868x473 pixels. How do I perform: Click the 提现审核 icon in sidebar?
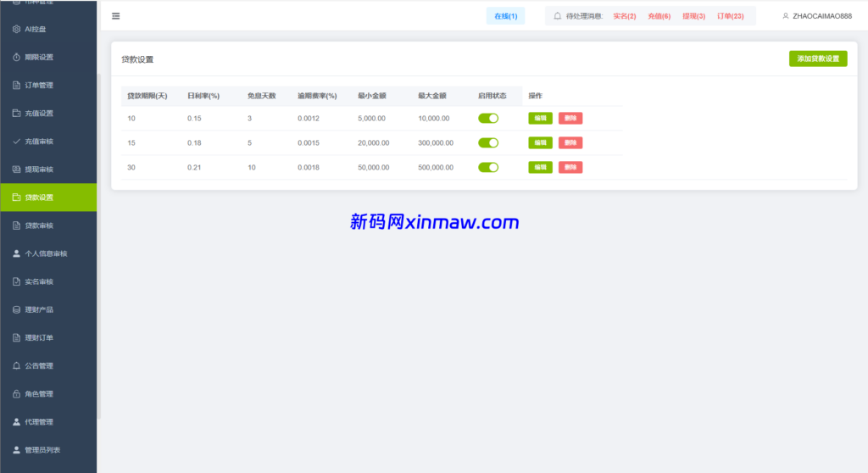(16, 170)
